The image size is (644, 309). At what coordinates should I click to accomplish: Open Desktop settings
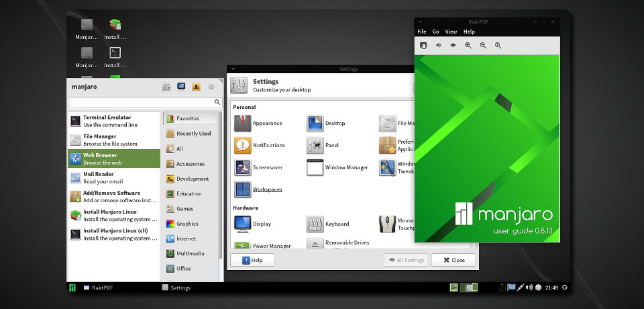click(x=327, y=123)
